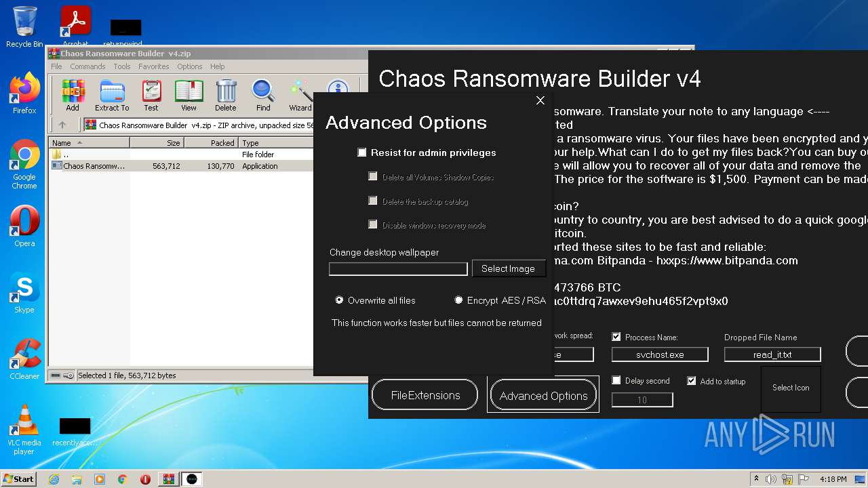Toggle Resist for admin privileges checkbox
868x488 pixels.
tap(362, 152)
